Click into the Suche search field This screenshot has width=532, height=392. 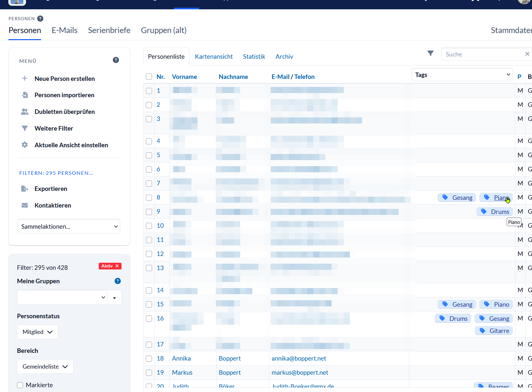coord(483,54)
